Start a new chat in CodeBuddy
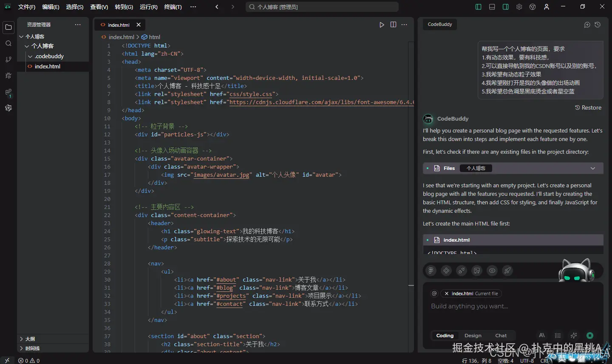 [x=587, y=25]
